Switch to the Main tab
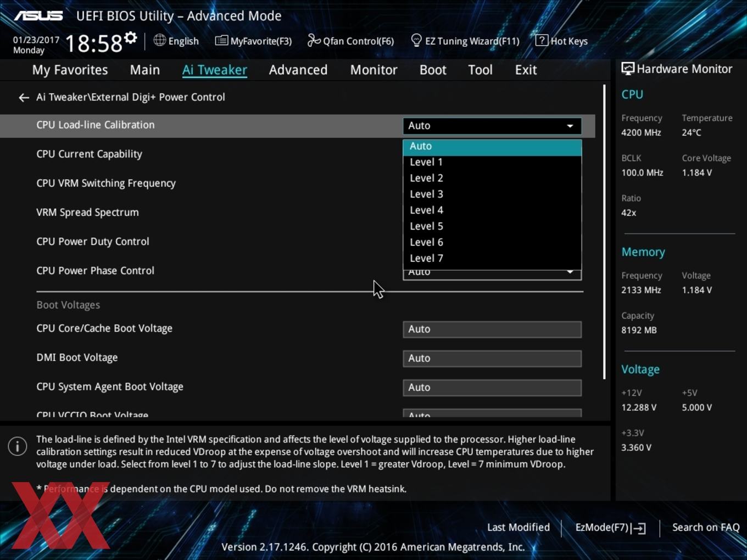 [x=145, y=70]
